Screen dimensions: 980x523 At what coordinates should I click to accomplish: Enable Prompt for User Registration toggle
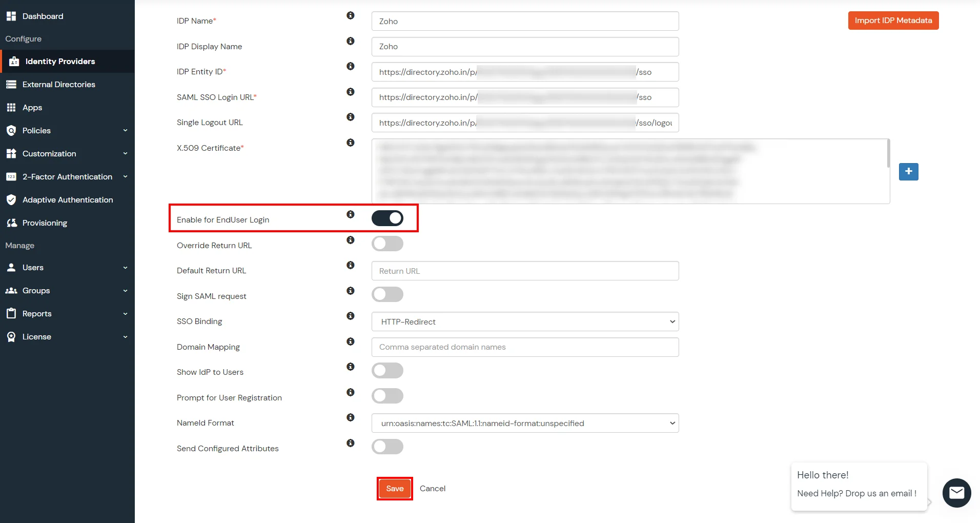tap(387, 396)
